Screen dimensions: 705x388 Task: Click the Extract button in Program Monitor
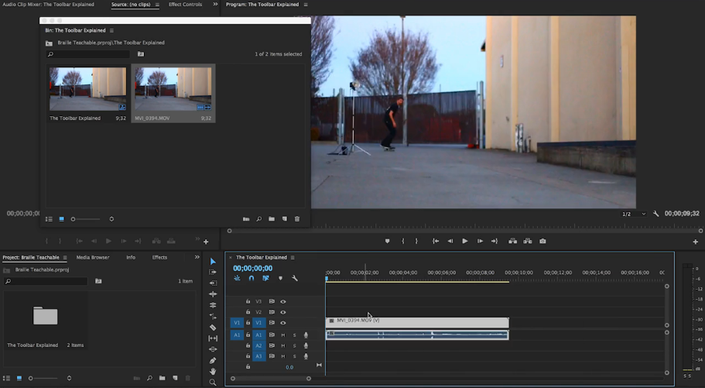coord(527,241)
